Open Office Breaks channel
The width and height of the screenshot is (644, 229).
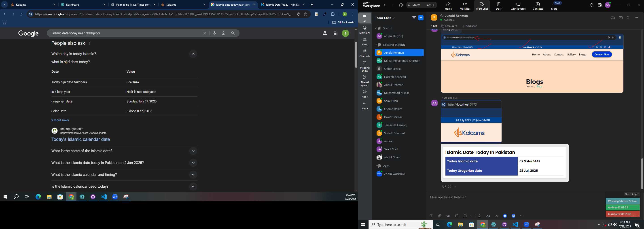tap(399, 69)
